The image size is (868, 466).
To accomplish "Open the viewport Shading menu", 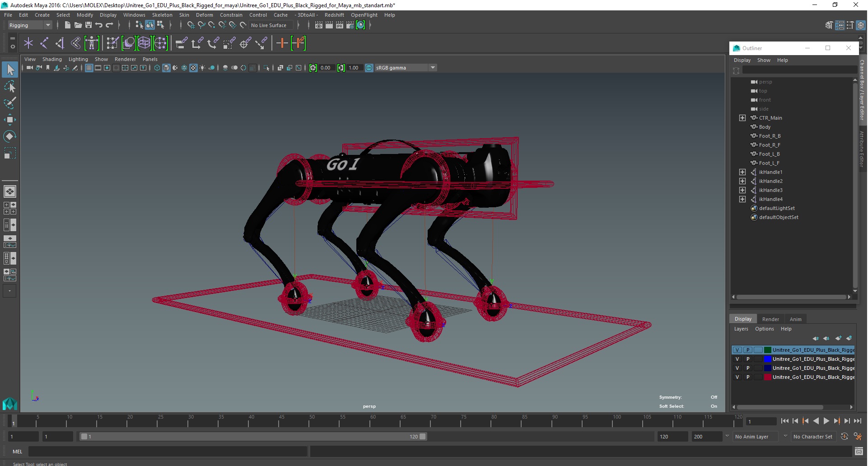I will (52, 59).
